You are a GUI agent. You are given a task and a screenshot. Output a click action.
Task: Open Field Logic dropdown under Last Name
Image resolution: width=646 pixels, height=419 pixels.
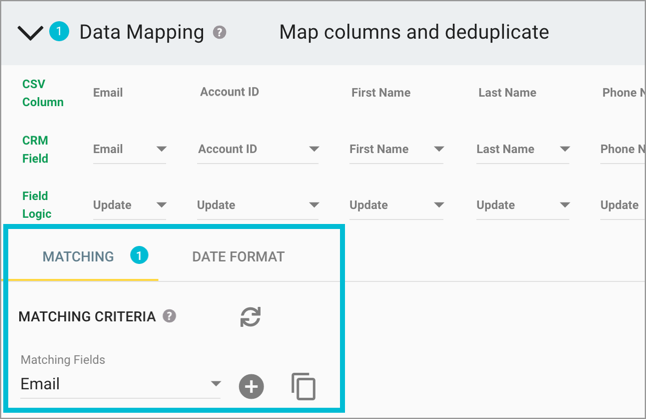point(522,205)
